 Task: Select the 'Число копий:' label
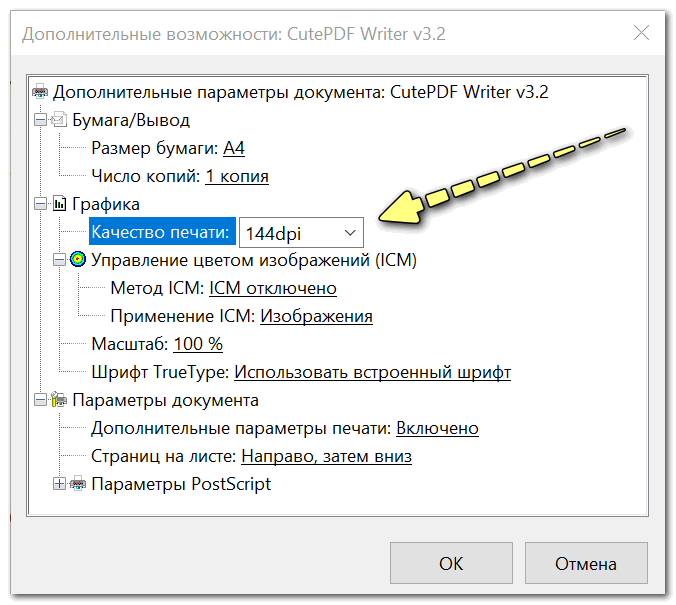[x=146, y=176]
